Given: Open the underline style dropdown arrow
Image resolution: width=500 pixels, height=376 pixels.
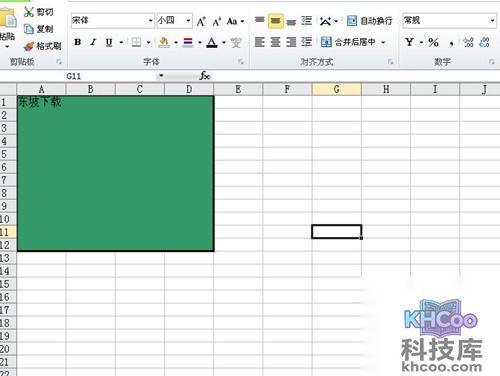Looking at the screenshot, I should [x=121, y=42].
